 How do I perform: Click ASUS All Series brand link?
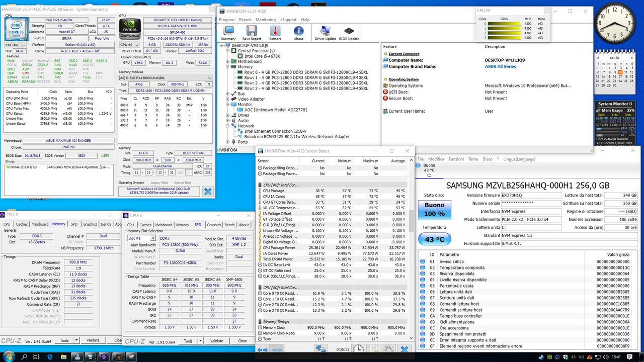click(x=500, y=66)
